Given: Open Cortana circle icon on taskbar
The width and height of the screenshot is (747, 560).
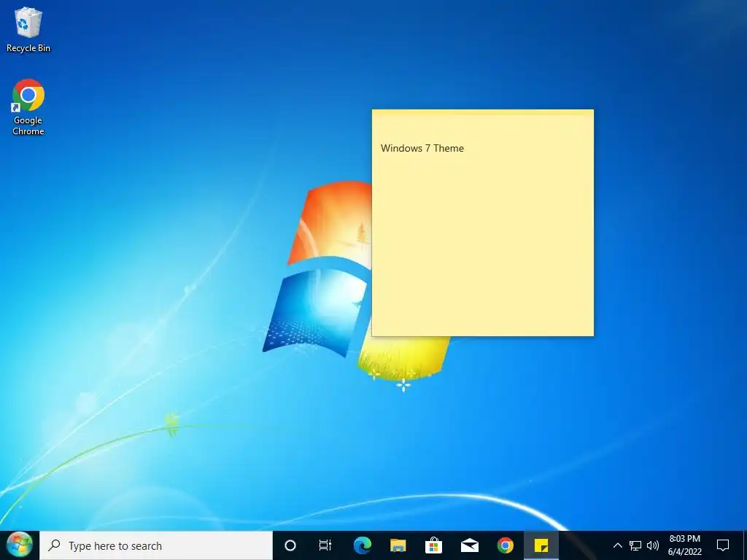Looking at the screenshot, I should [x=290, y=545].
